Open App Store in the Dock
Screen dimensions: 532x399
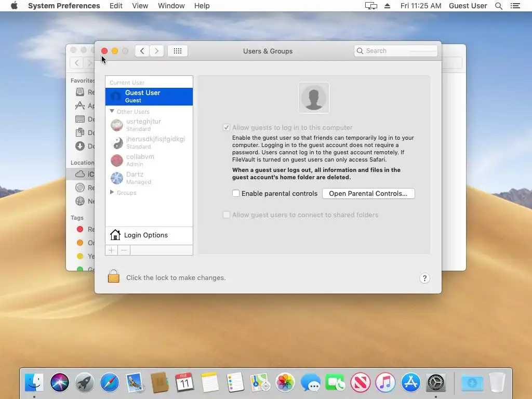pos(410,382)
